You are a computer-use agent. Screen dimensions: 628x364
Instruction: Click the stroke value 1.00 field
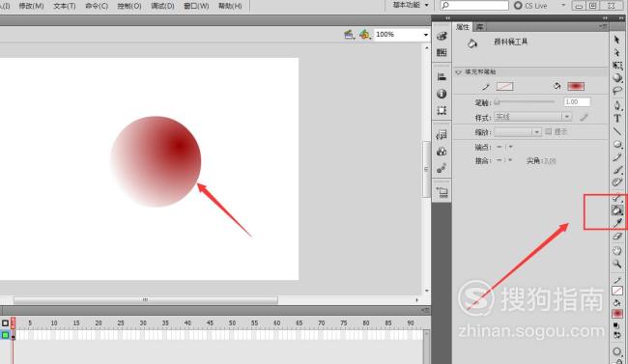pyautogui.click(x=577, y=102)
